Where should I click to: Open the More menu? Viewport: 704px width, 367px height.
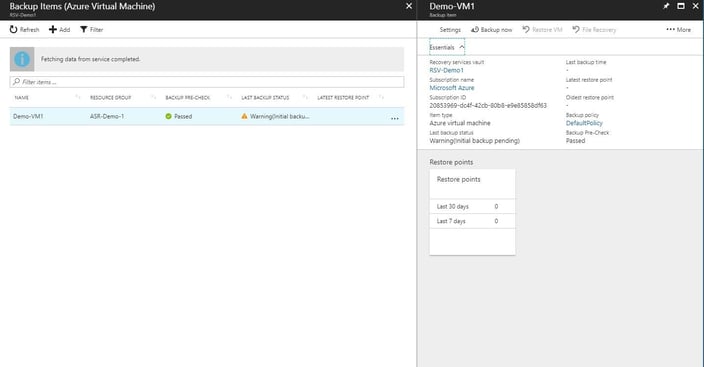click(x=678, y=30)
